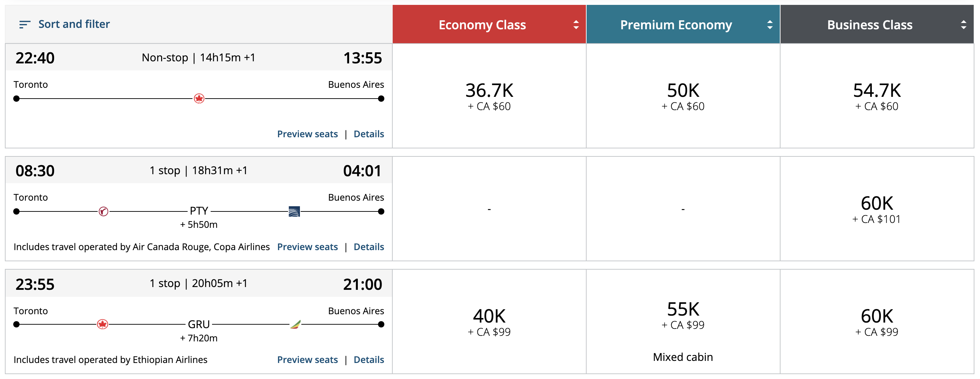Preview seats for the 08:30 PTY flight
The height and width of the screenshot is (379, 980).
(307, 247)
